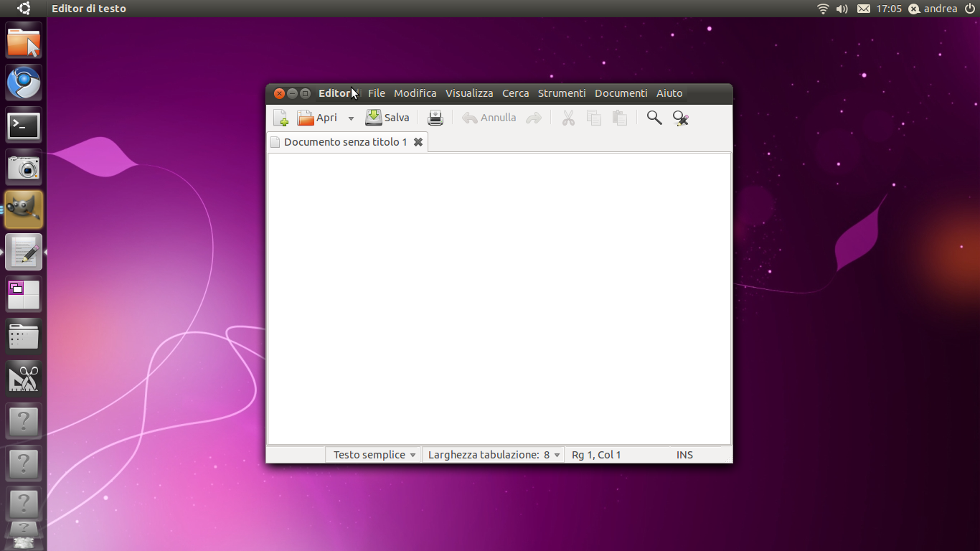
Task: Open the terminal from the launcher
Action: 24,126
